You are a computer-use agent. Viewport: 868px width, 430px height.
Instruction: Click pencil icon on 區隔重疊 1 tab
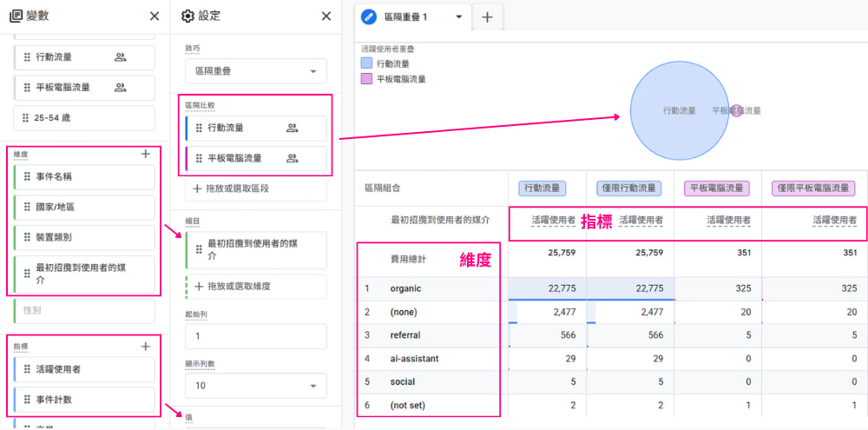click(x=369, y=17)
